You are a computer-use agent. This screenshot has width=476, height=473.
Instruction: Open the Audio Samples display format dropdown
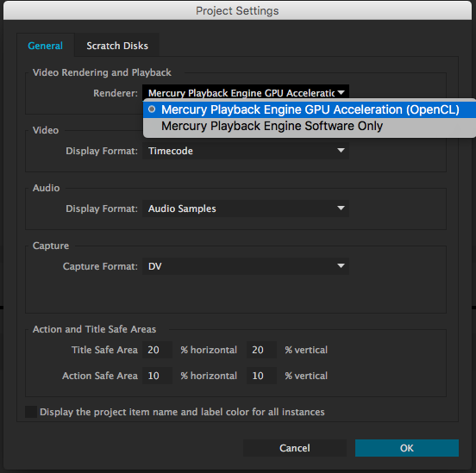246,208
